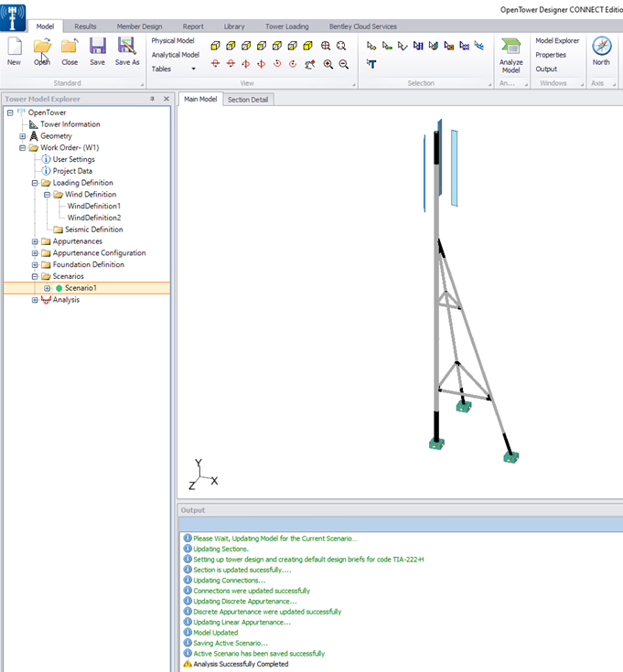Click the Save floppy disk icon
This screenshot has height=672, width=623.
coord(98,46)
